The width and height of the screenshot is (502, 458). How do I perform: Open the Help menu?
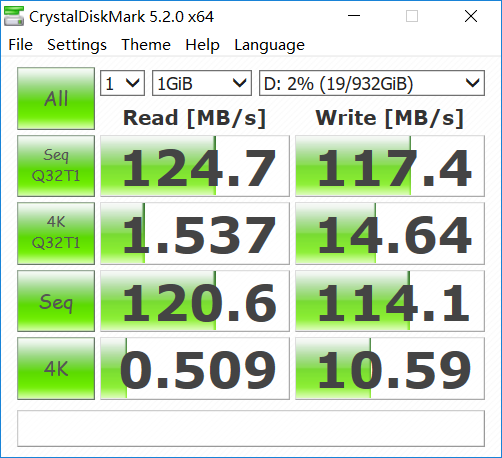202,45
